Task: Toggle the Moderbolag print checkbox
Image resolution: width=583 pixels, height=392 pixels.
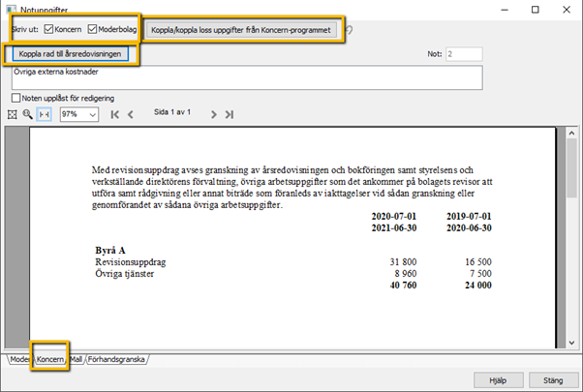Action: (x=92, y=29)
